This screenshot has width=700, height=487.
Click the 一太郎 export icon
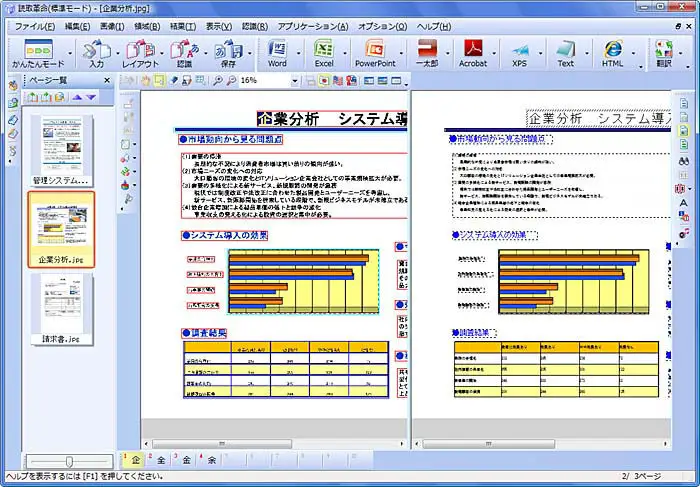(x=427, y=52)
